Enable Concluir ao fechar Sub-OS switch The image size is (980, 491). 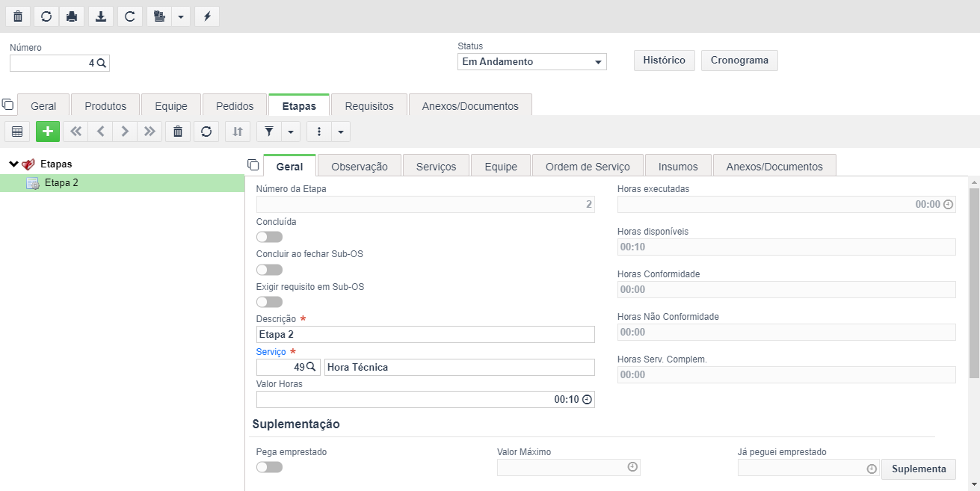[269, 270]
